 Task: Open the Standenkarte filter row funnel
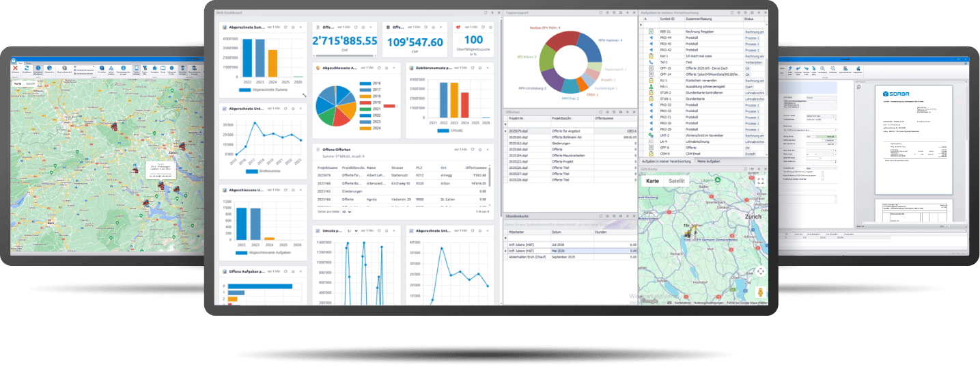click(x=505, y=239)
